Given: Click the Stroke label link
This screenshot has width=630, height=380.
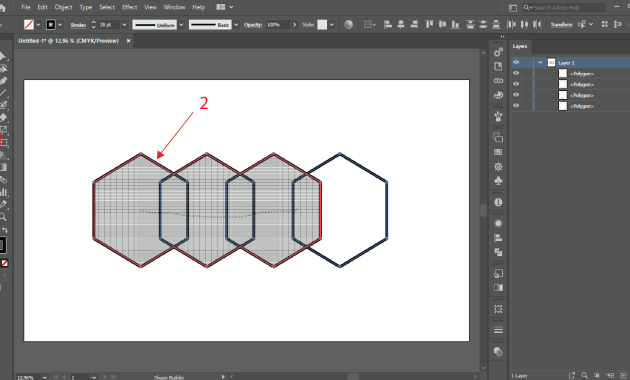Looking at the screenshot, I should pyautogui.click(x=78, y=25).
